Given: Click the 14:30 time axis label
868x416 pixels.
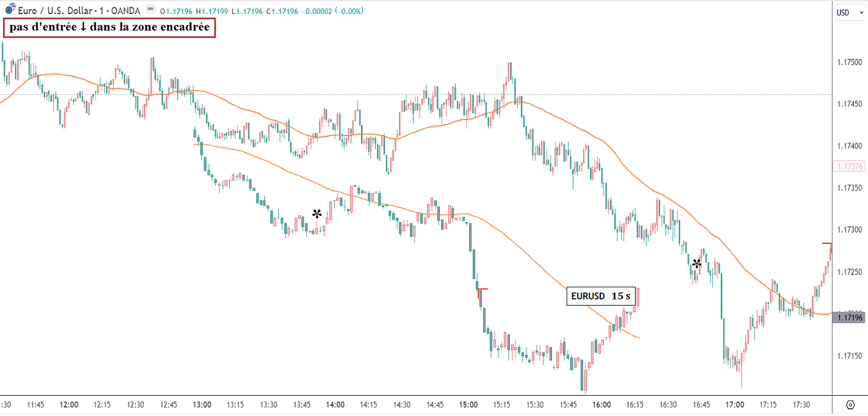Looking at the screenshot, I should click(x=401, y=404).
